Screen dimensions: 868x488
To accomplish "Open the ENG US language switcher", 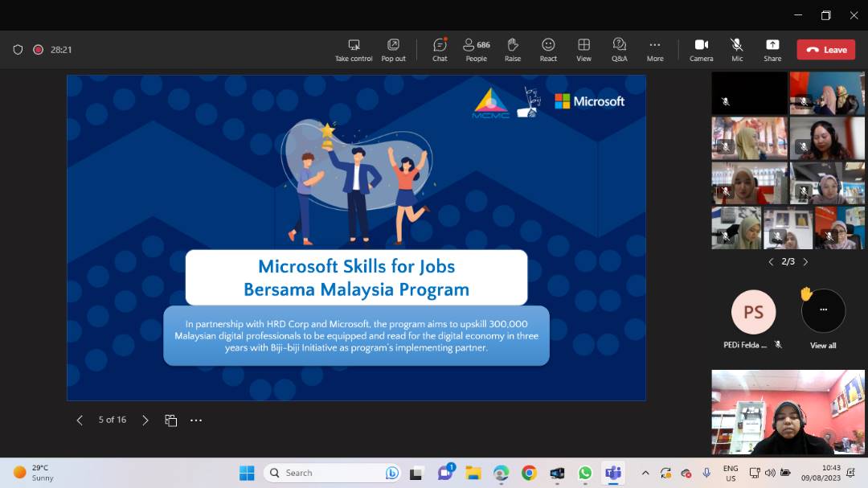I will point(731,473).
